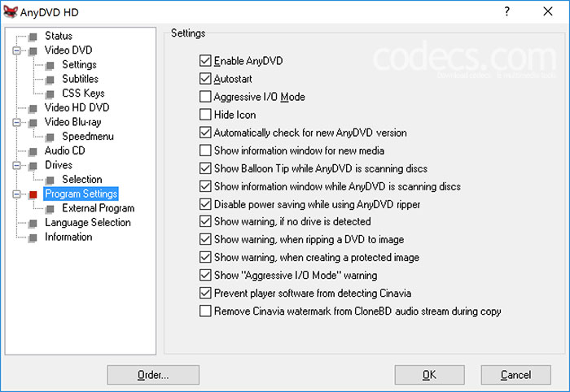Screen dimensions: 570x392
Task: Click the gray square icon next to Status
Action: point(33,37)
